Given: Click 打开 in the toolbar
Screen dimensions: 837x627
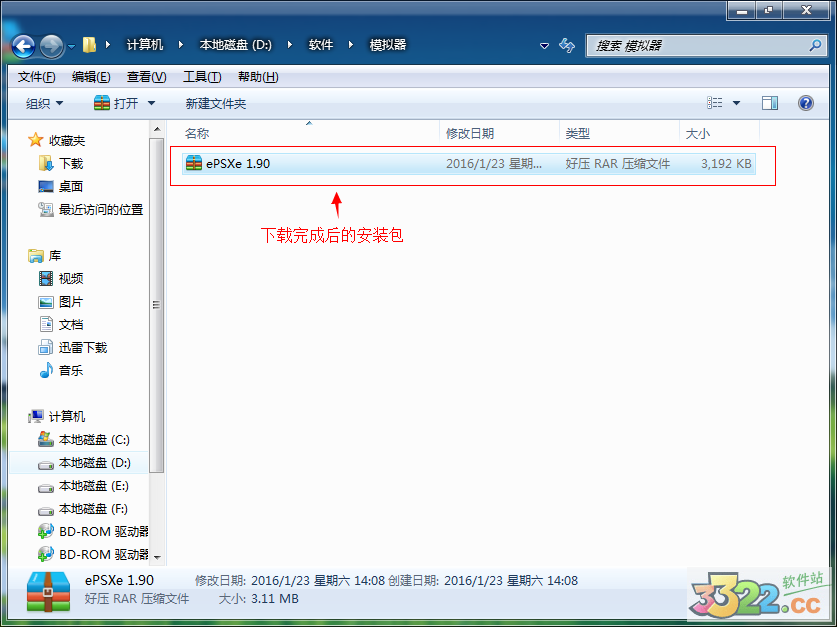Looking at the screenshot, I should [116, 104].
